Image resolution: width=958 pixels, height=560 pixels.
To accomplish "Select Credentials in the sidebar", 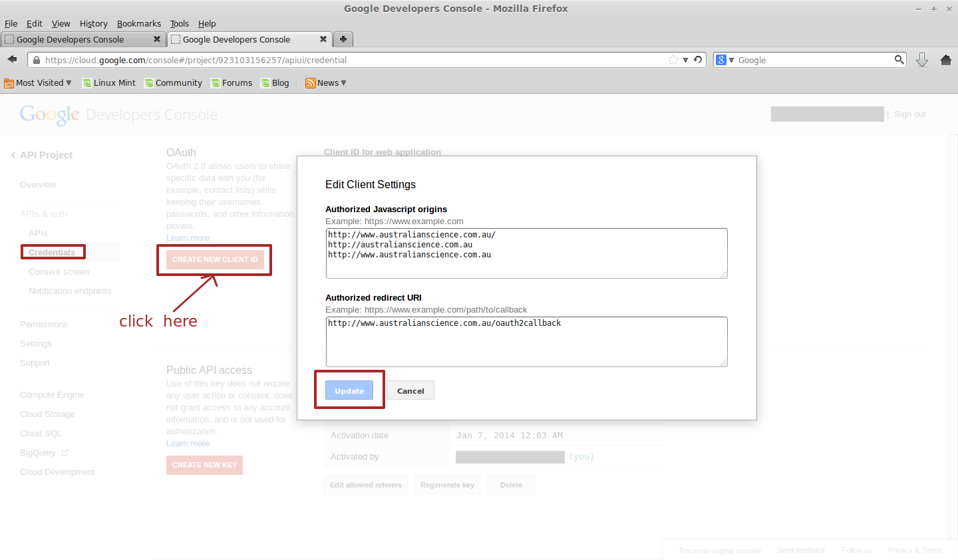I will click(x=52, y=252).
